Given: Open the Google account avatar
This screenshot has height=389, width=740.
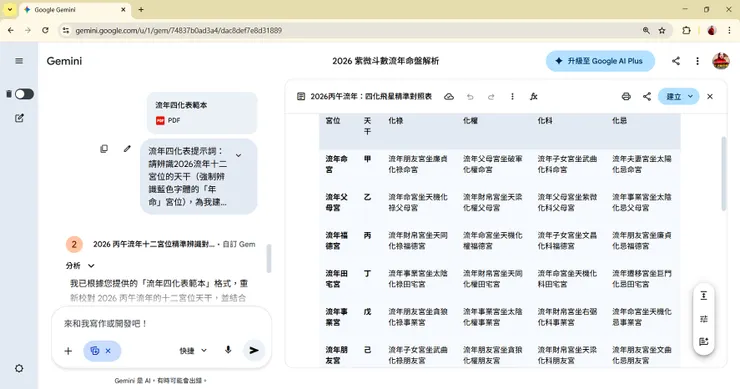Looking at the screenshot, I should 721,61.
